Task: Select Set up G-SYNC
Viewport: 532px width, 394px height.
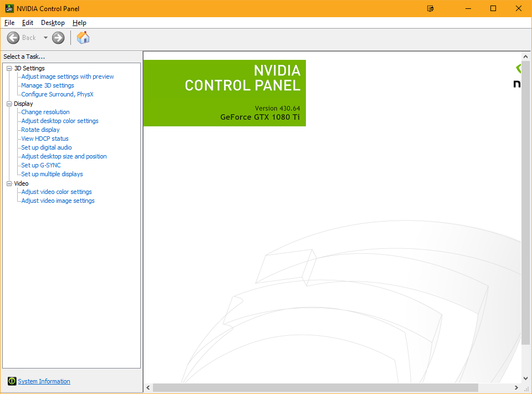Action: 41,165
